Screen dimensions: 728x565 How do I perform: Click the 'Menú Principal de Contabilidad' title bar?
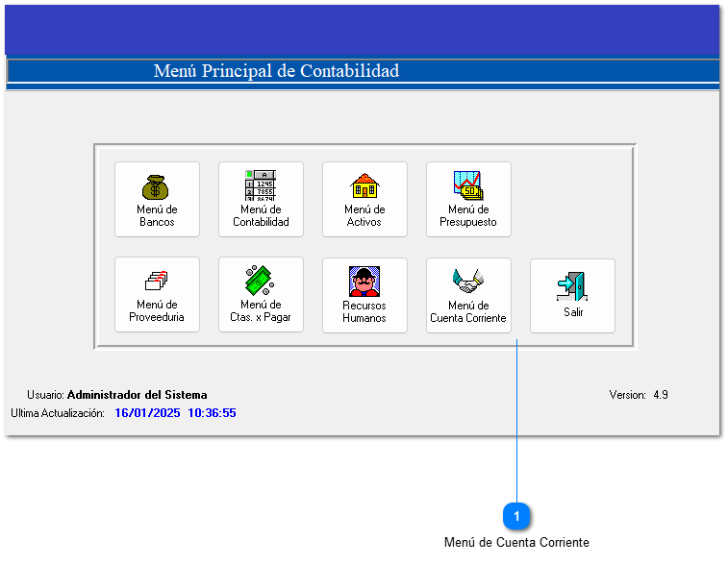click(x=276, y=71)
